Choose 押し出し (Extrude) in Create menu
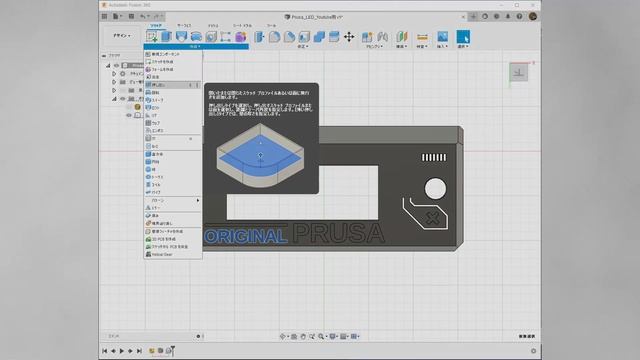Image resolution: width=640 pixels, height=360 pixels. coord(173,85)
